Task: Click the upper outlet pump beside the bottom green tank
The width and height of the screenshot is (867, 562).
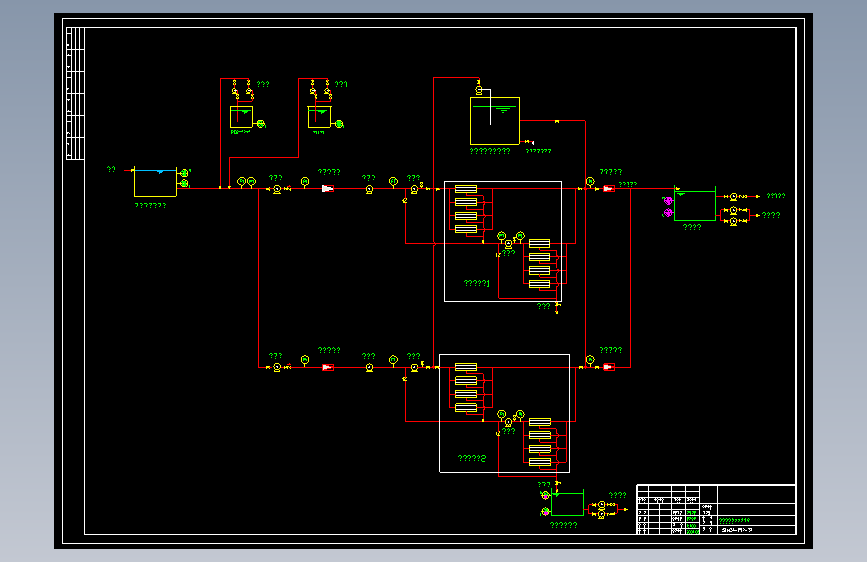Action: coord(602,505)
